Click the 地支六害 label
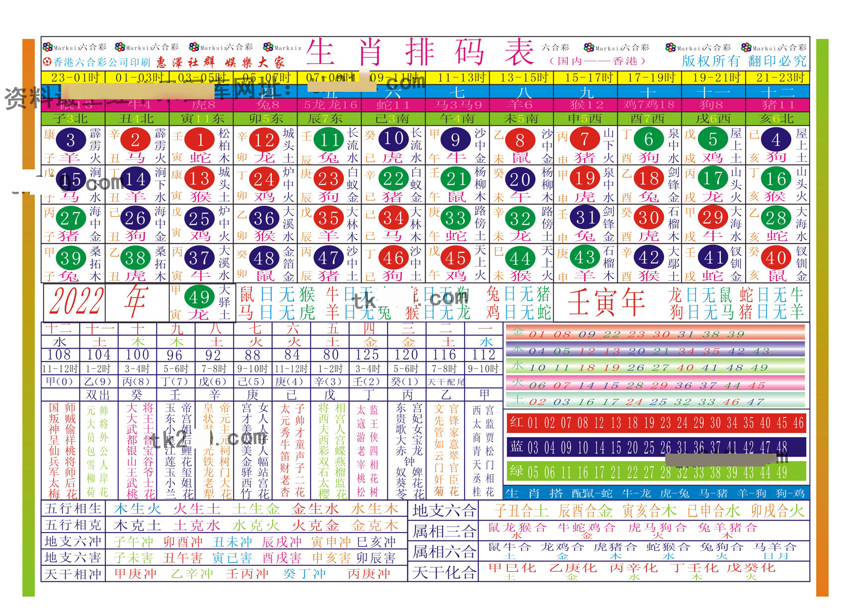This screenshot has height=616, width=851. [x=74, y=558]
